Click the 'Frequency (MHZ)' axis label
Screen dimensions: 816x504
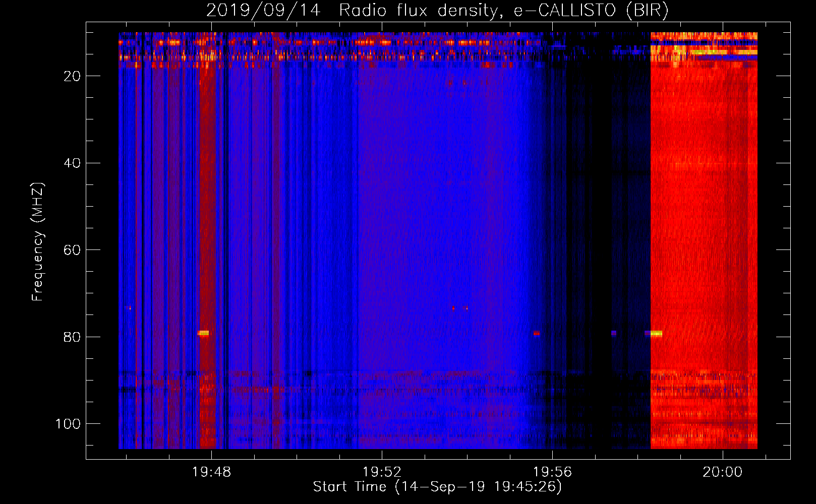pos(38,241)
